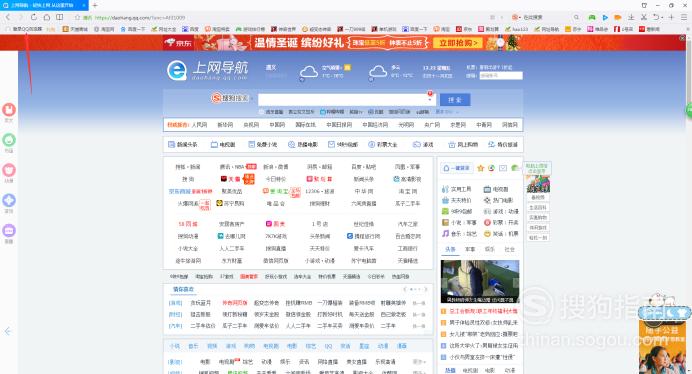Select the 军事 news tab
The height and width of the screenshot is (374, 692).
tap(470, 249)
